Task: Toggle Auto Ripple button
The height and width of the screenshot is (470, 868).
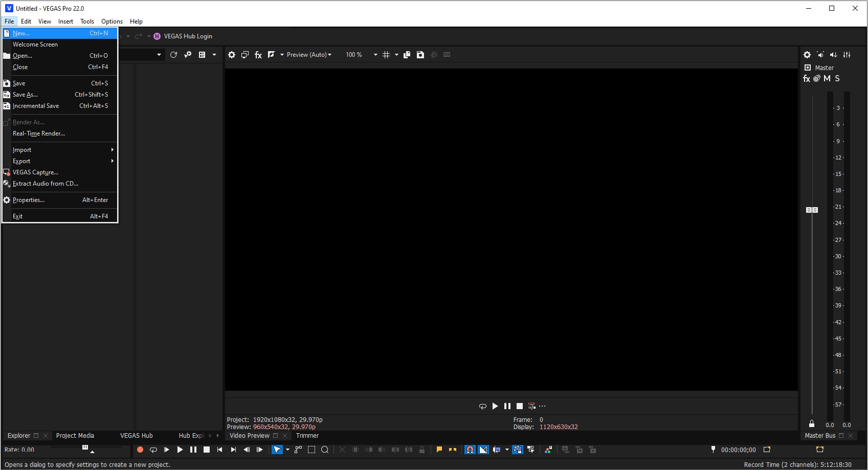Action: coord(497,450)
